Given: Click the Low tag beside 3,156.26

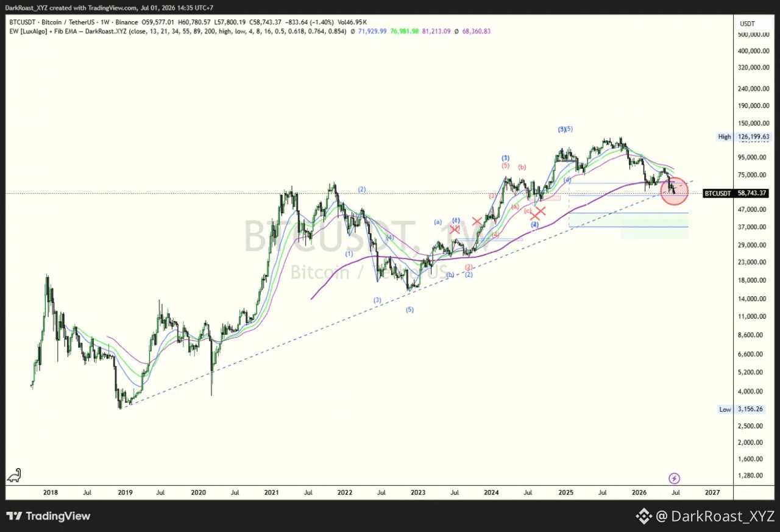Looking at the screenshot, I should coord(725,410).
